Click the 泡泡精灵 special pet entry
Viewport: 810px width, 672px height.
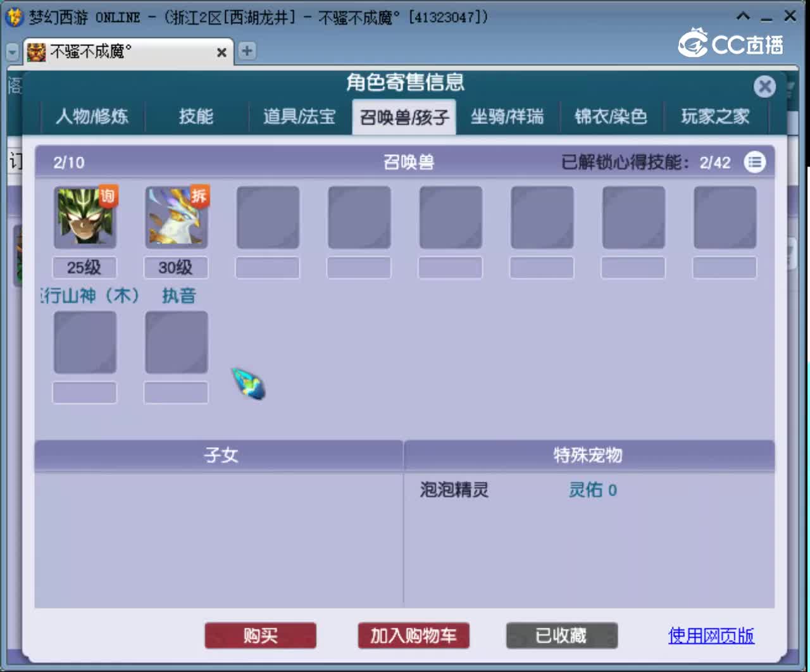click(x=454, y=490)
